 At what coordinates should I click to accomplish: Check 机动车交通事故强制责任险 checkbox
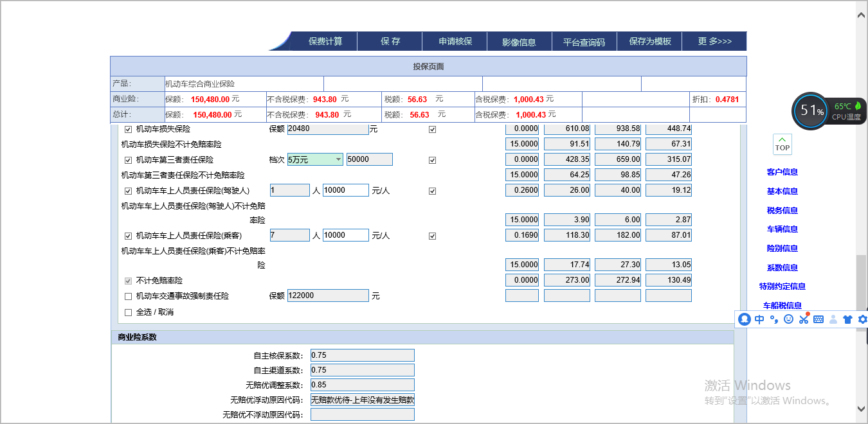click(x=128, y=296)
